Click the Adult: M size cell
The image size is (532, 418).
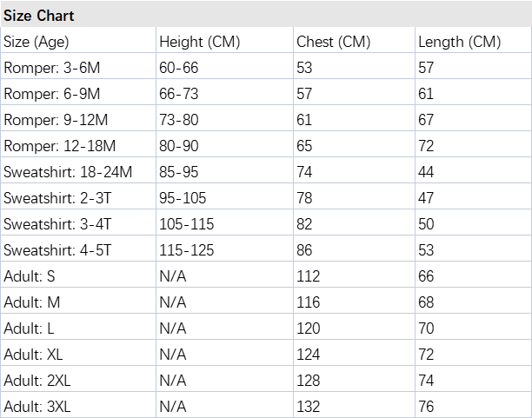coord(31,302)
